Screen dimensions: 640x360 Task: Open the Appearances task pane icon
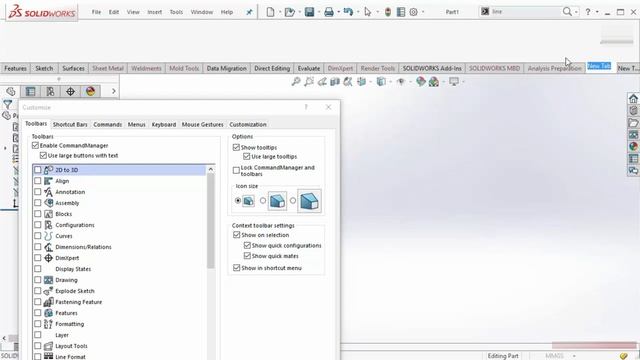pos(633,146)
